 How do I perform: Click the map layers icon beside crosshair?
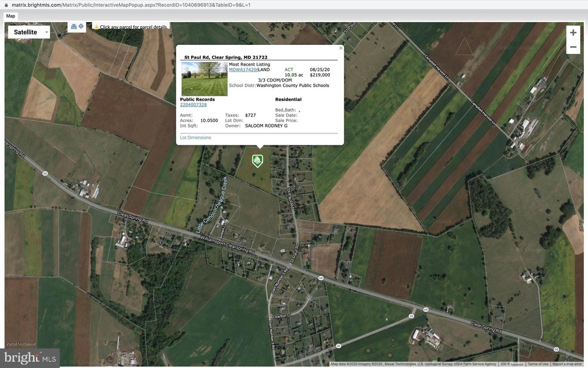[73, 26]
